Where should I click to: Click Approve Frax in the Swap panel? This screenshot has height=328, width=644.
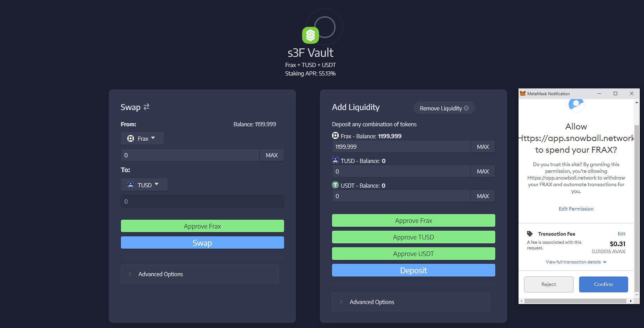202,226
